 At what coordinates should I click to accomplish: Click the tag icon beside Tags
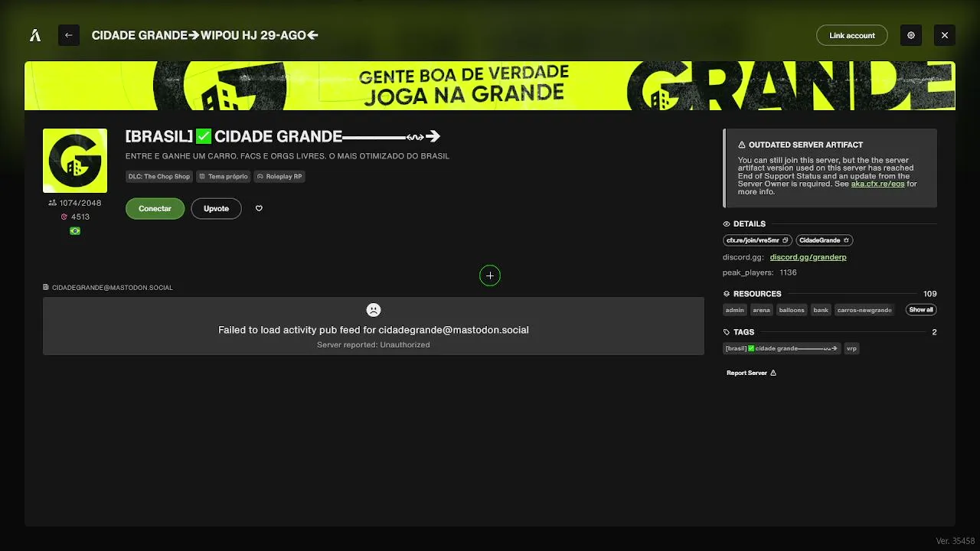coord(727,332)
